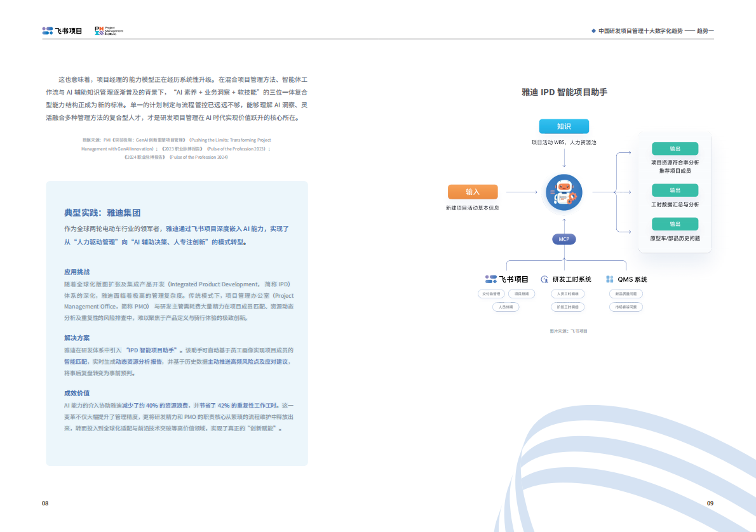Click the robot assistant icon in the diagram
Viewport: 756px width, 532px height.
[x=564, y=192]
